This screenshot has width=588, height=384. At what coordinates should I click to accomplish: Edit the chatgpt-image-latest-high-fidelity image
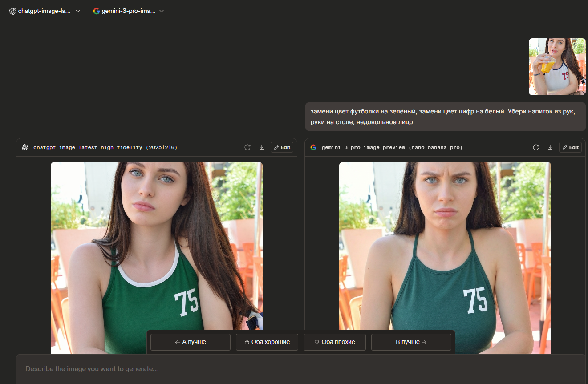tap(282, 147)
